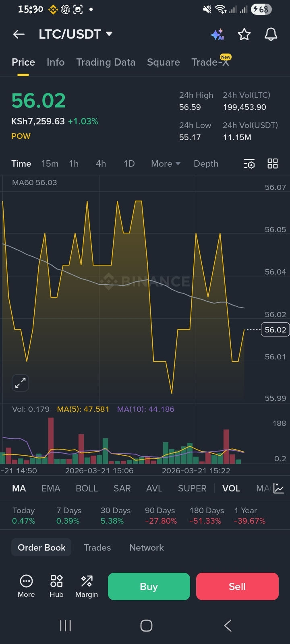
Task: Tap the 7 Days 0.39% change
Action: (x=69, y=516)
